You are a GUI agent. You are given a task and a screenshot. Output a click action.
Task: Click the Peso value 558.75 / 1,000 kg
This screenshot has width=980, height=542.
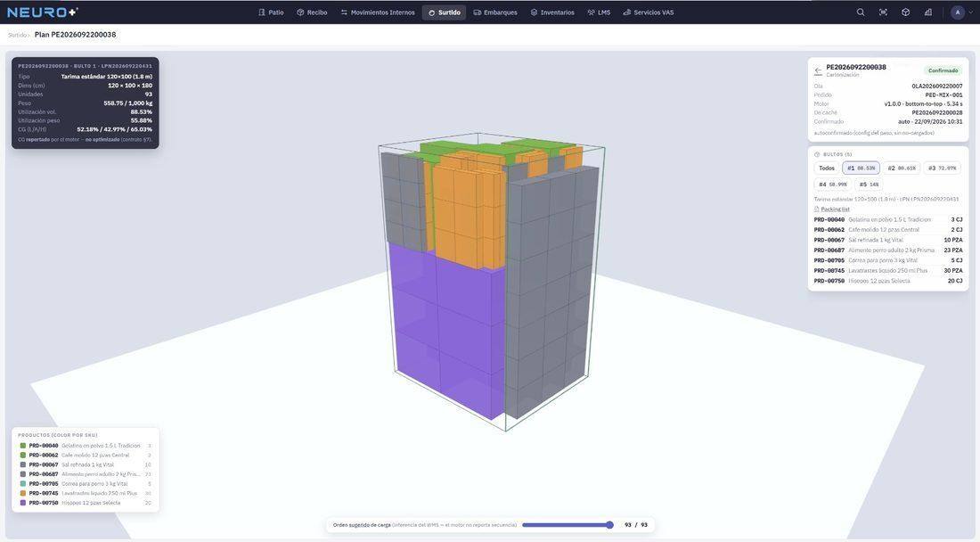[128, 103]
